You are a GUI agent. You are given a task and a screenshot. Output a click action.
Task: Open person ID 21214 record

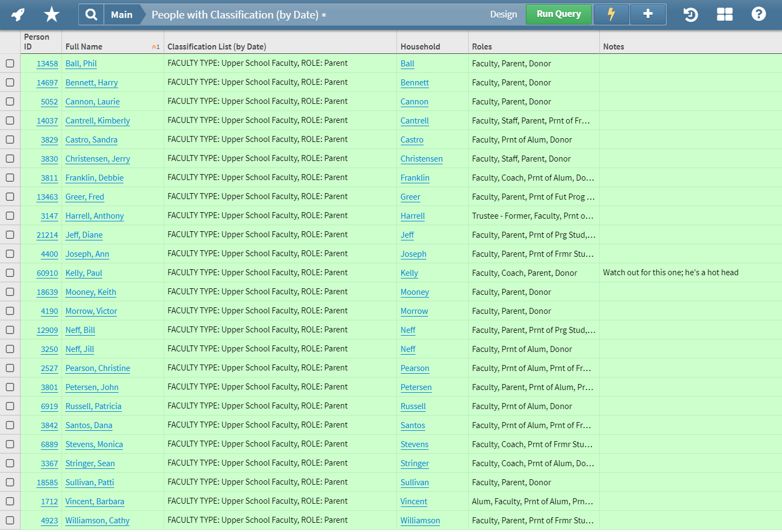[47, 235]
